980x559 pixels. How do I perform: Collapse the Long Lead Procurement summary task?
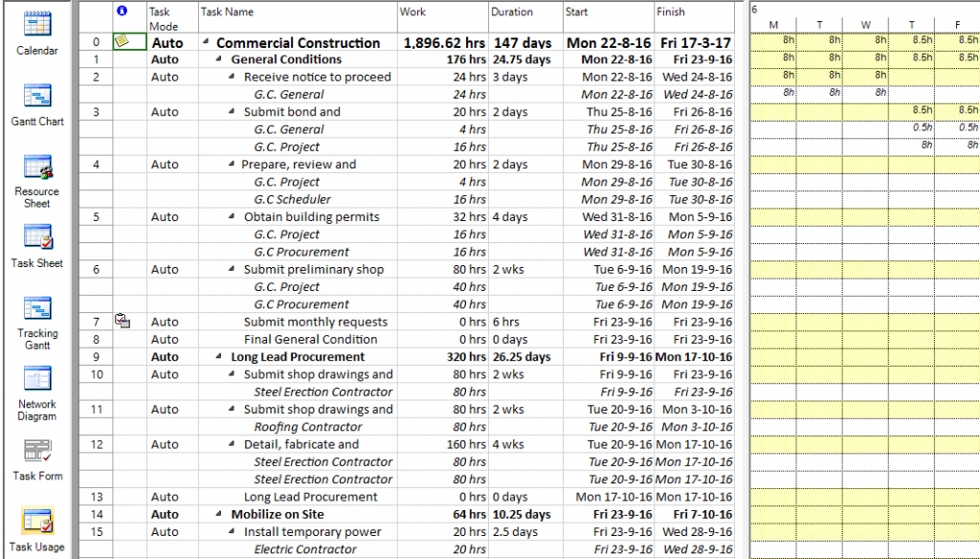tap(218, 356)
